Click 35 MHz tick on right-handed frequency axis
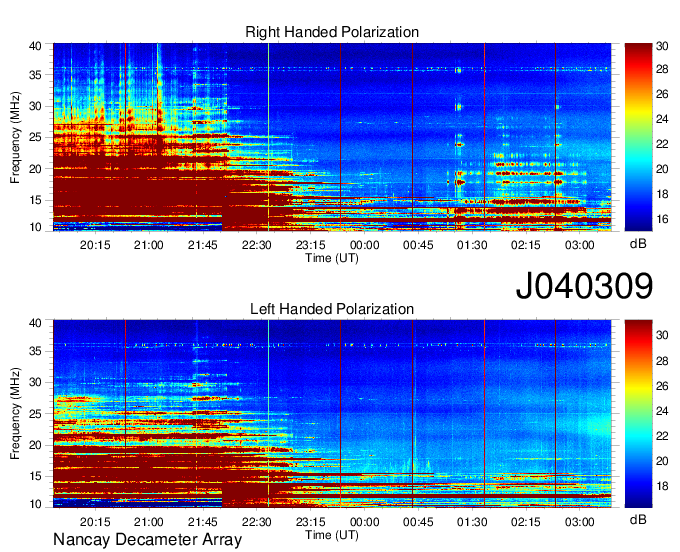680x552 pixels. pyautogui.click(x=35, y=75)
